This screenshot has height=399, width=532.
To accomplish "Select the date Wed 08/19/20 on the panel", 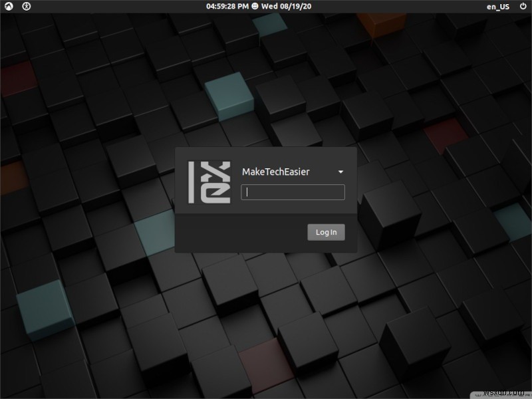I will coord(287,7).
